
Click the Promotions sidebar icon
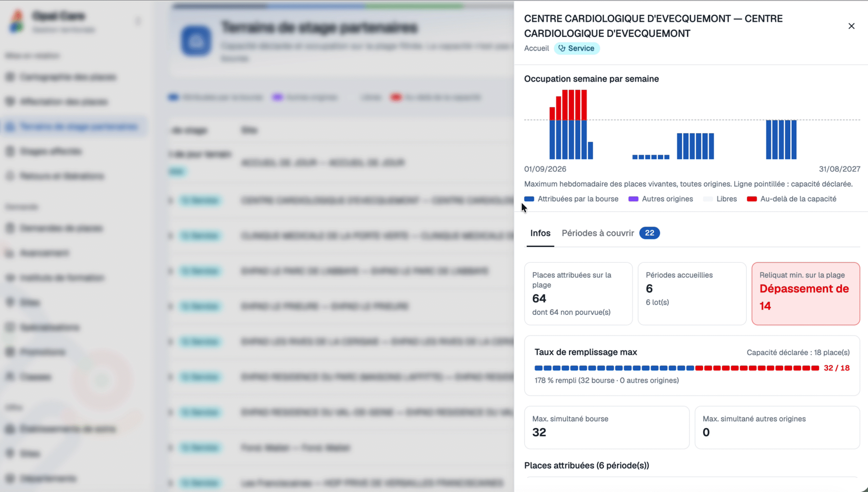click(x=10, y=352)
